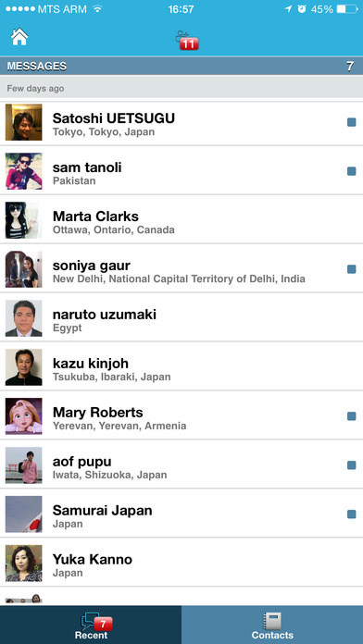This screenshot has width=363, height=644.
Task: Tap unread indicator beside sam tanoli
Action: pyautogui.click(x=352, y=171)
